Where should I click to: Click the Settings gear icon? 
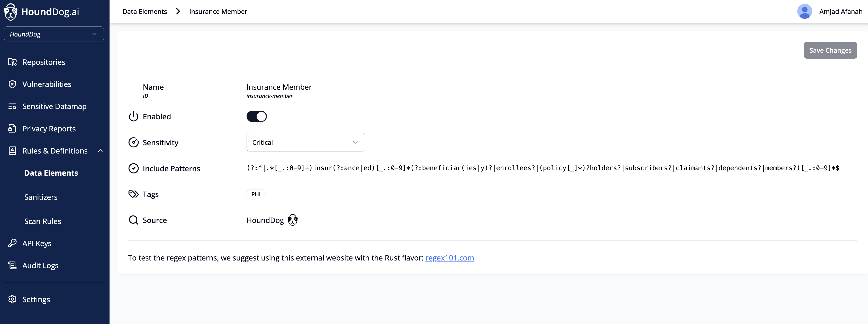tap(12, 299)
